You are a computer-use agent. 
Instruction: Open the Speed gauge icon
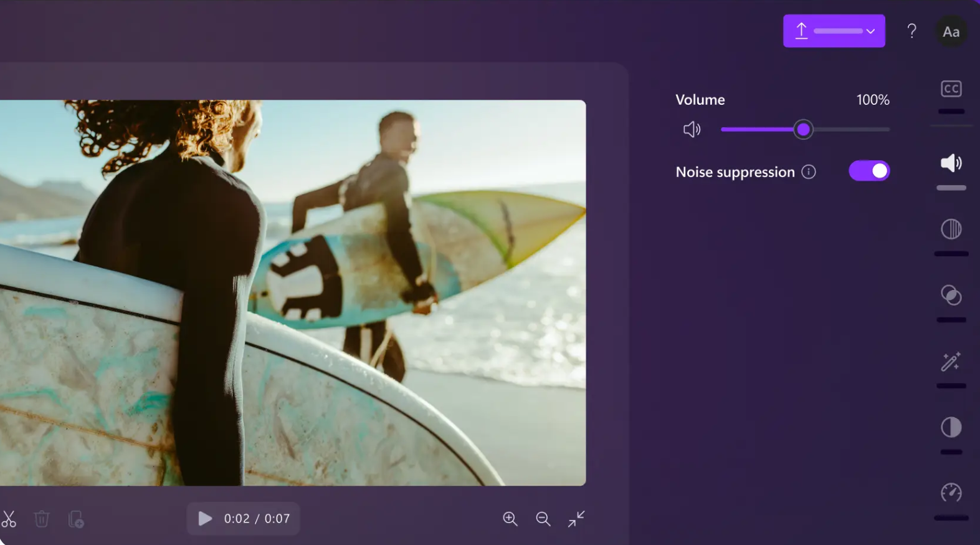pos(951,493)
